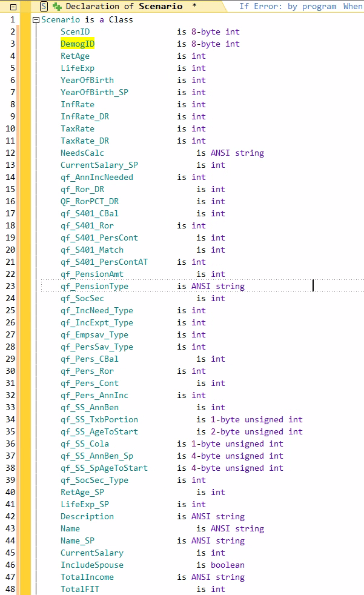This screenshot has height=595, width=364.
Task: Open the When section in the header
Action: (x=352, y=6)
